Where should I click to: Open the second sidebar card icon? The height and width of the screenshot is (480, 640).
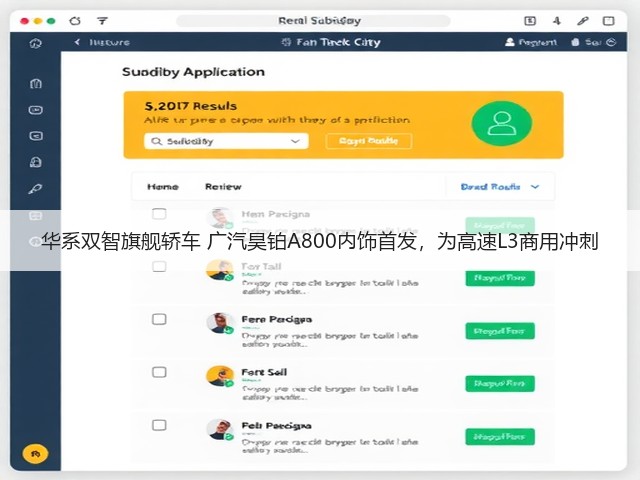coord(36,110)
